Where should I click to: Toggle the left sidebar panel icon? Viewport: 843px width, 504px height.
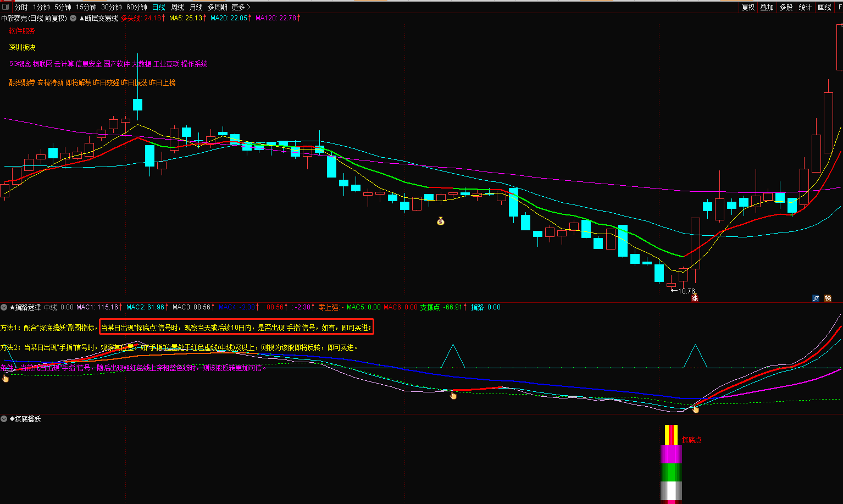pyautogui.click(x=7, y=7)
